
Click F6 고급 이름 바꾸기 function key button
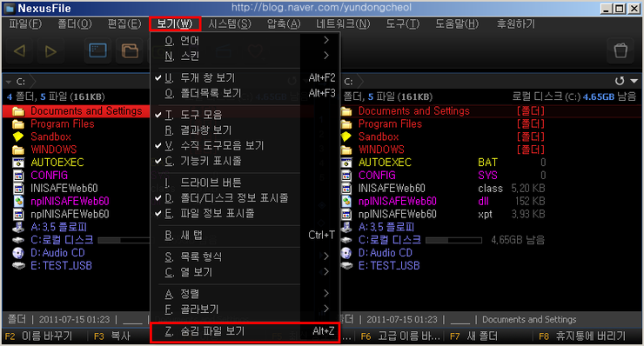[x=400, y=336]
